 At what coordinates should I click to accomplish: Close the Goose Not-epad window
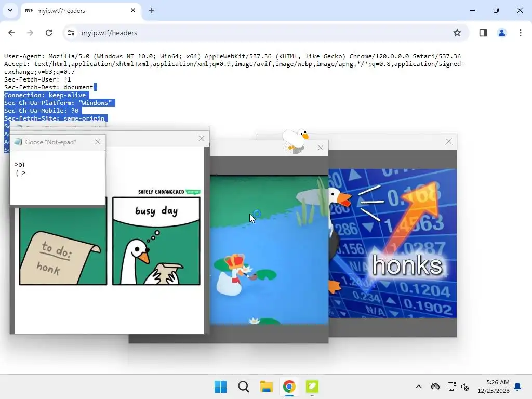click(x=98, y=142)
